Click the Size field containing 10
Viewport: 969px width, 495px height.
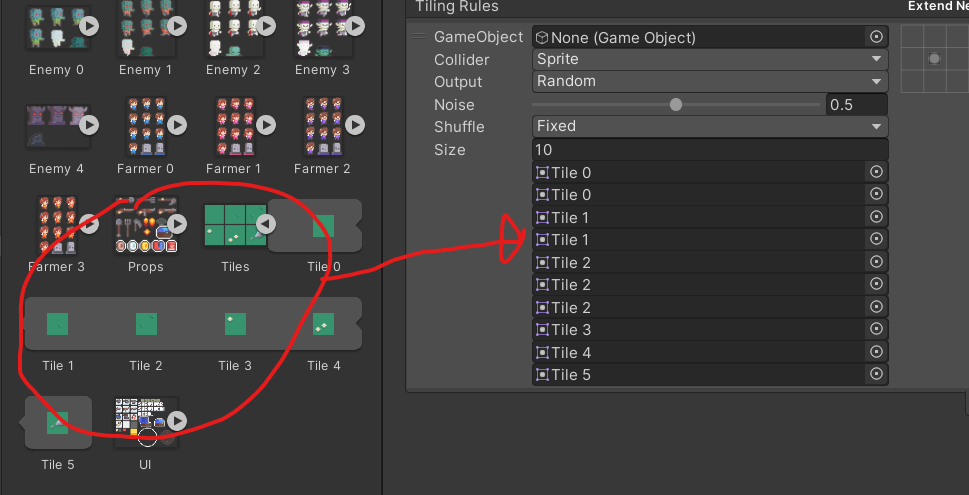(710, 149)
